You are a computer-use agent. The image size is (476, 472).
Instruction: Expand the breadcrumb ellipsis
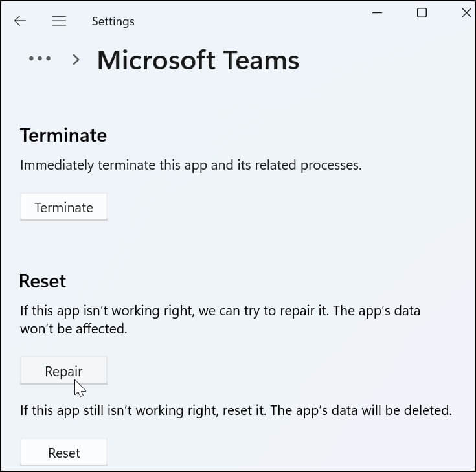pyautogui.click(x=40, y=58)
